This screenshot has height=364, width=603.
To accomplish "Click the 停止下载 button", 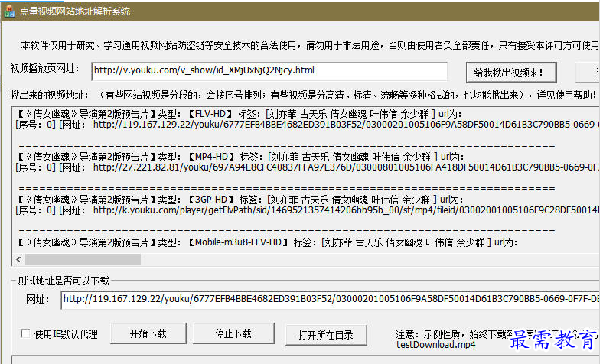I will click(233, 333).
